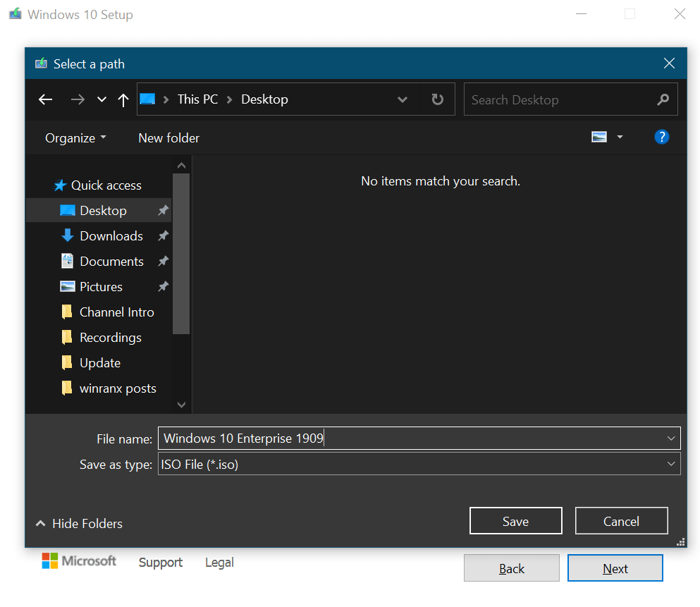Screen dimensions: 700x607
Task: Click Save to save the ISO
Action: (515, 521)
